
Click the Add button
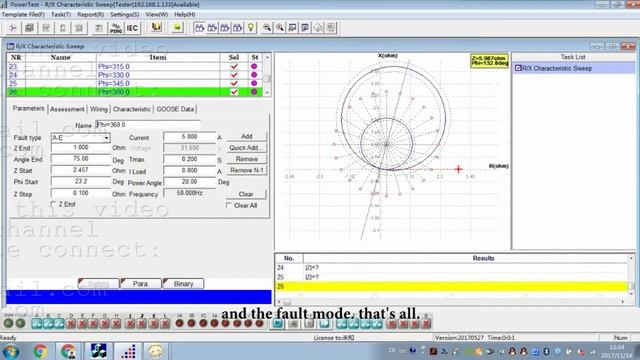coord(247,136)
